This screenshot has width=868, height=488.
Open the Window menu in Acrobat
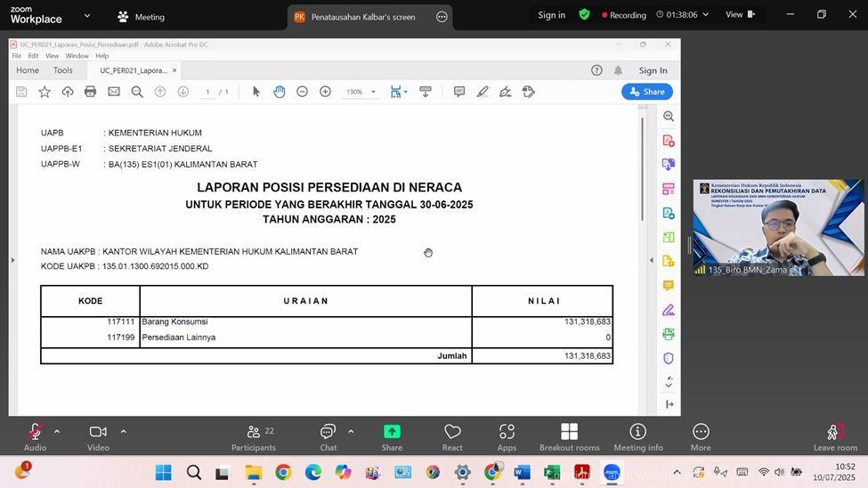(x=77, y=56)
